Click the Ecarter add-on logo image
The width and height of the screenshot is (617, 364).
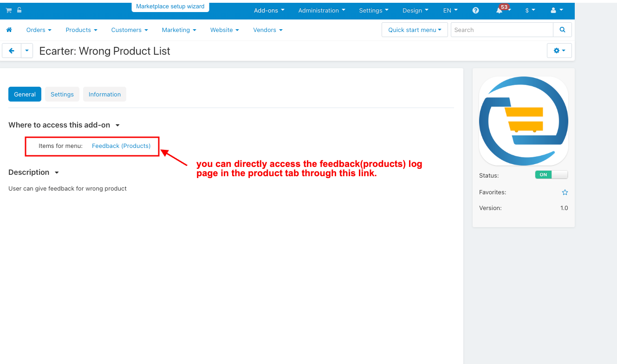(524, 121)
